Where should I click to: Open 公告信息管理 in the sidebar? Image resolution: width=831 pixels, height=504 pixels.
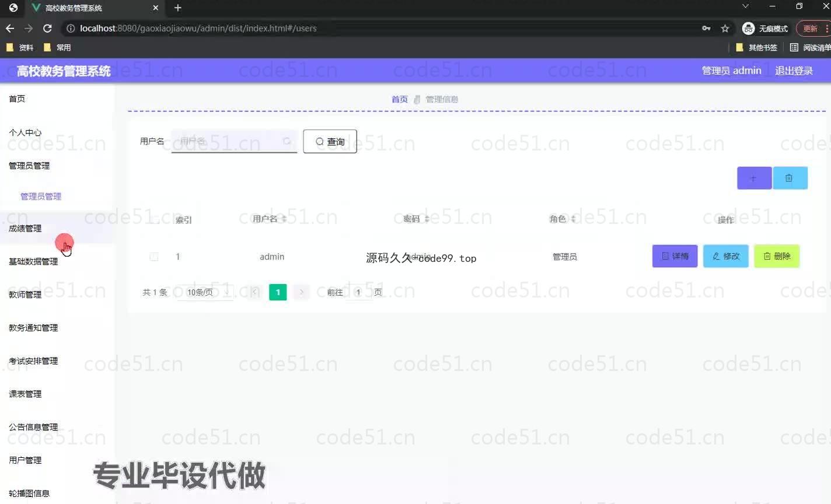(57, 427)
